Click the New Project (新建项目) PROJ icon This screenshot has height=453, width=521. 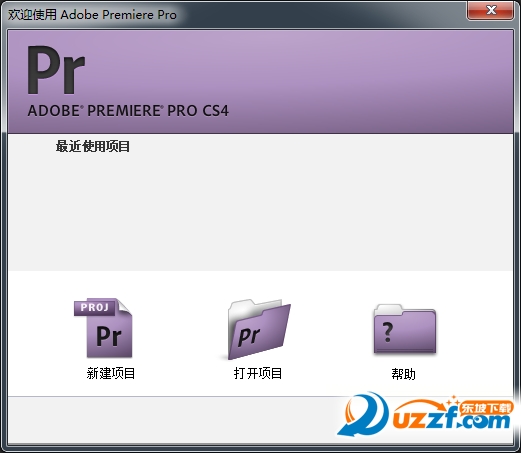(x=103, y=328)
